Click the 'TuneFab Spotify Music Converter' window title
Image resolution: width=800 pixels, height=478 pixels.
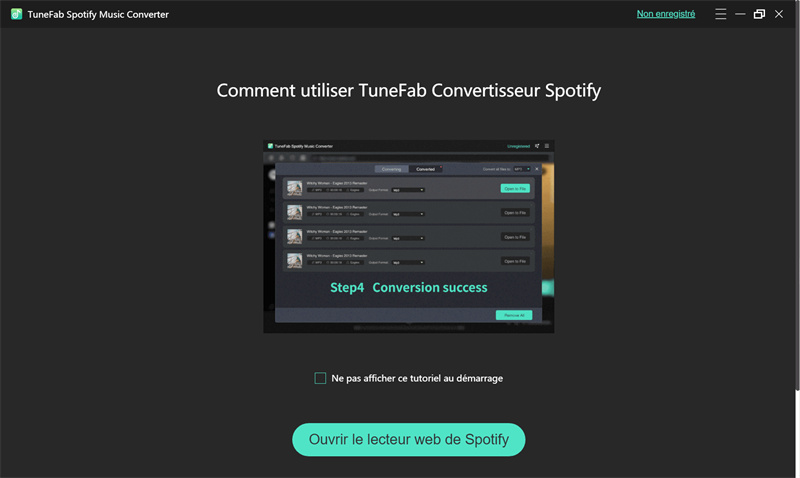(98, 15)
